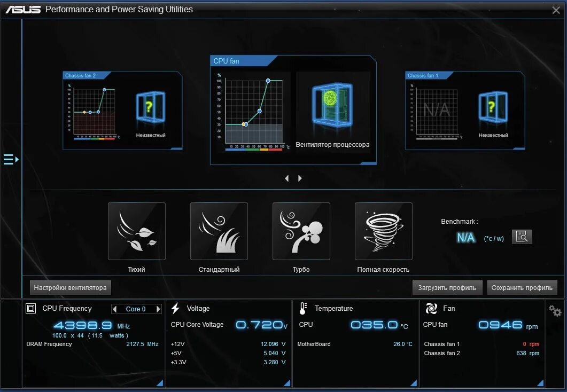Click the DRAM Frequency 2127.5 MHz value
This screenshot has height=392, width=567.
click(142, 344)
